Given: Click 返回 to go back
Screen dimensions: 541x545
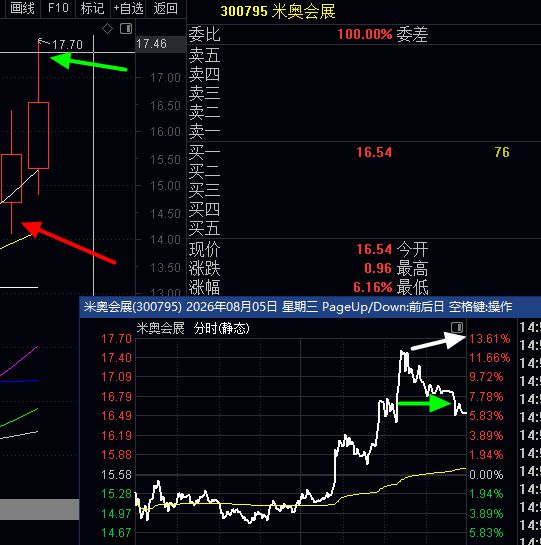Looking at the screenshot, I should [165, 8].
